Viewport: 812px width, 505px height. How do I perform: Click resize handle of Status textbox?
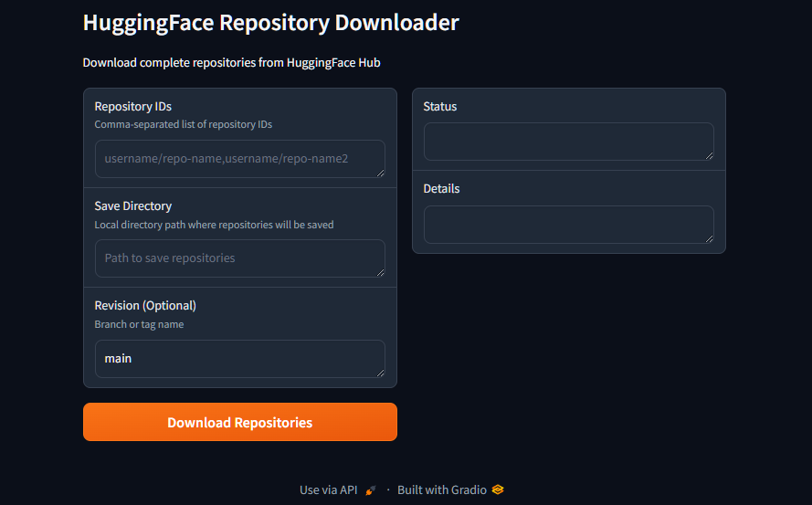pos(710,156)
